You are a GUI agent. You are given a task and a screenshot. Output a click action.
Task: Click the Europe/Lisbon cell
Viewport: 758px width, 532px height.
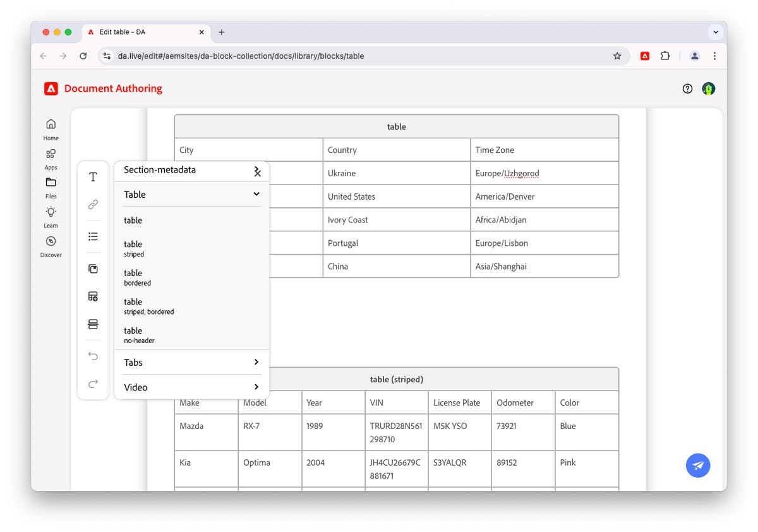coord(544,243)
